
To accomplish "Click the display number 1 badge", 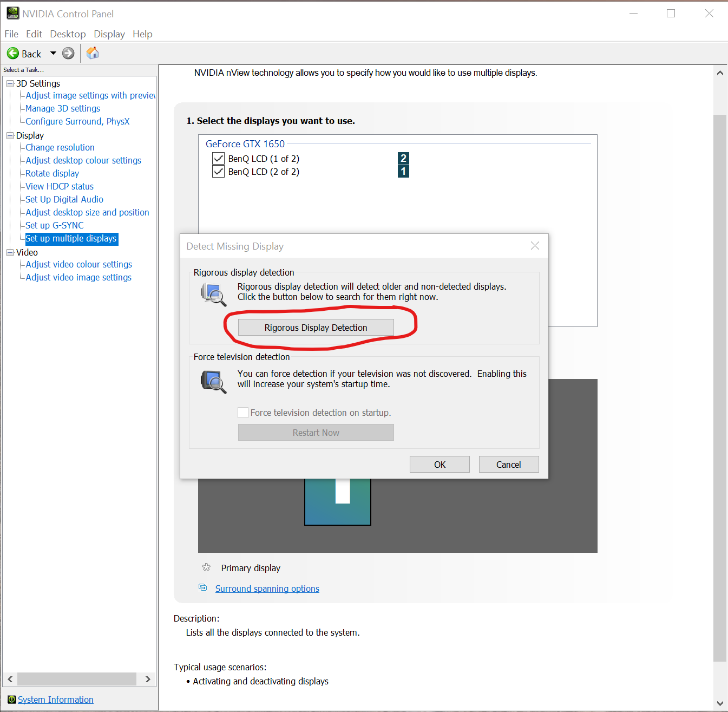I will point(403,172).
